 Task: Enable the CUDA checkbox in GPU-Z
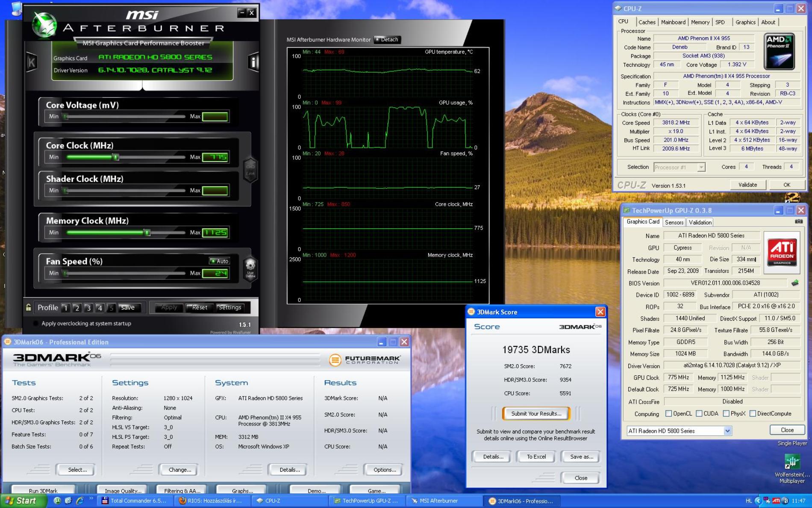click(x=699, y=413)
